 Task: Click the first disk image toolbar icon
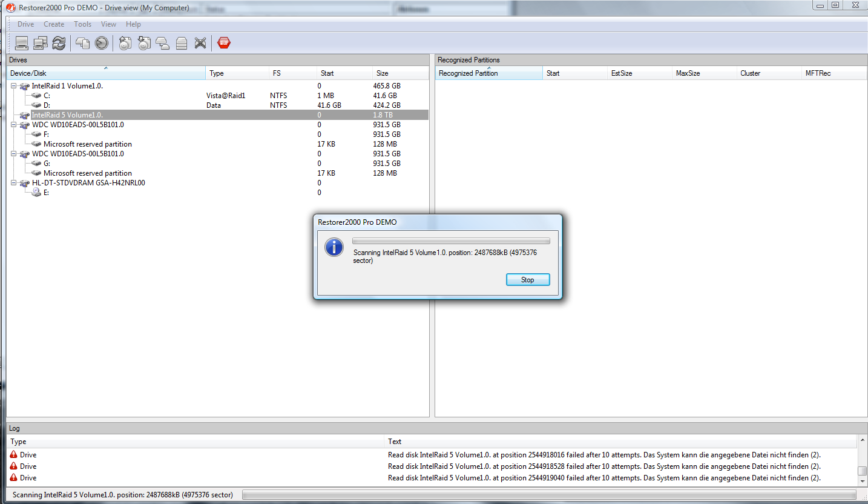click(125, 43)
